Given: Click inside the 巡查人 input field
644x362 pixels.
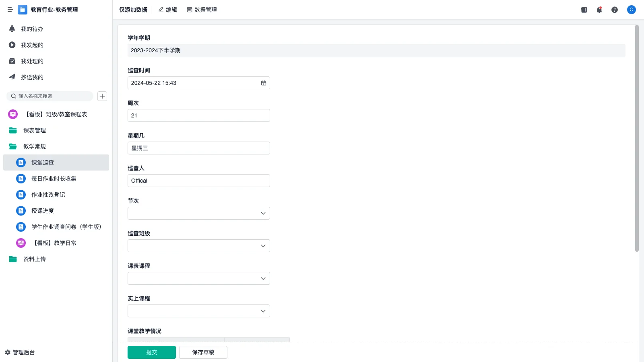Looking at the screenshot, I should pos(198,180).
